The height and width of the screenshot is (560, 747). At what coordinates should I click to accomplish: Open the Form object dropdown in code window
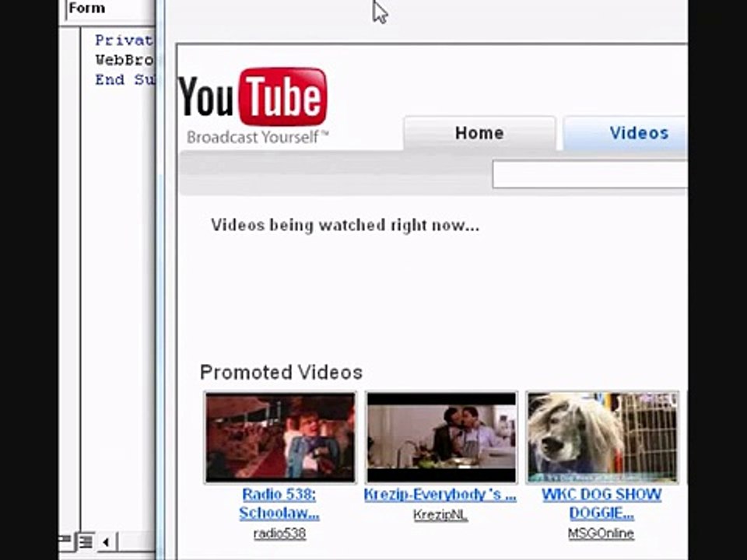pyautogui.click(x=110, y=9)
